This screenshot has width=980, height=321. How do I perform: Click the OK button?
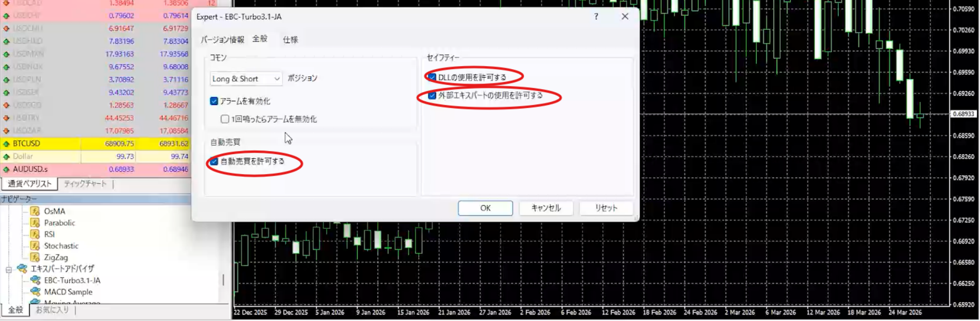[x=485, y=208]
